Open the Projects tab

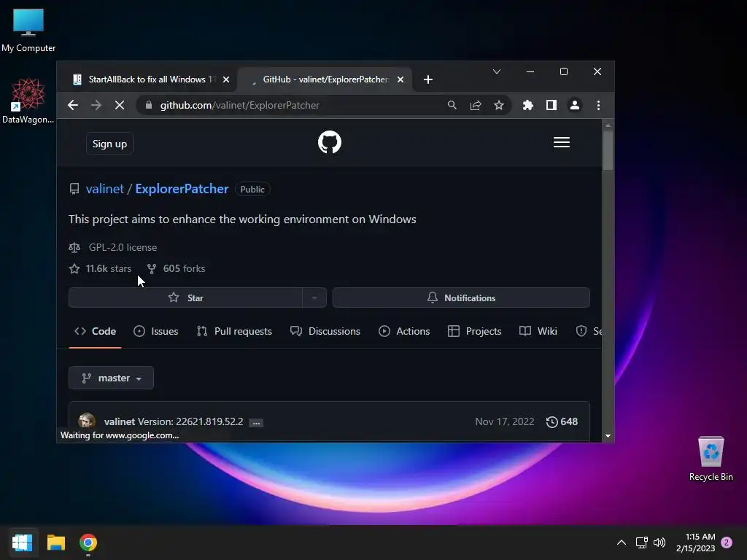[x=474, y=332]
